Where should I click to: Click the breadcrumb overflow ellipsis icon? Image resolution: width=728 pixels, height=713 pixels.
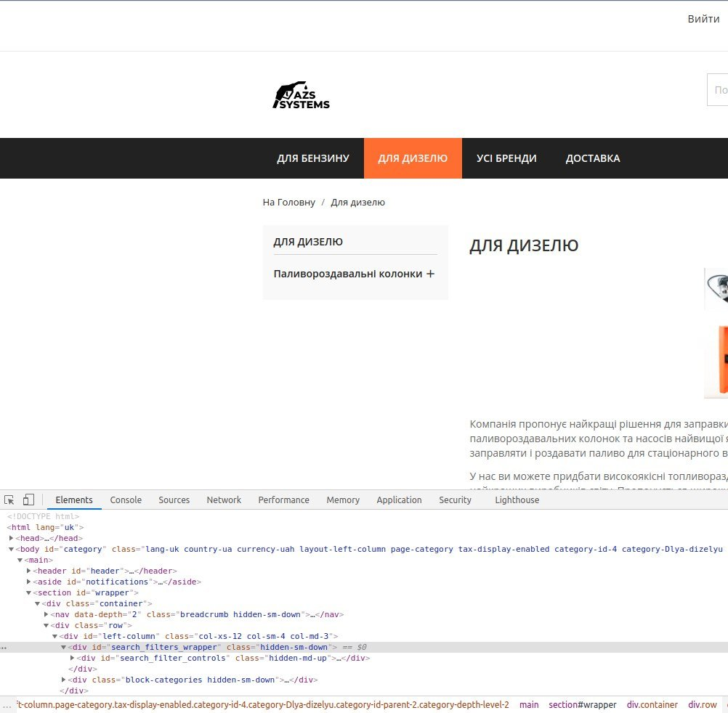[7, 704]
